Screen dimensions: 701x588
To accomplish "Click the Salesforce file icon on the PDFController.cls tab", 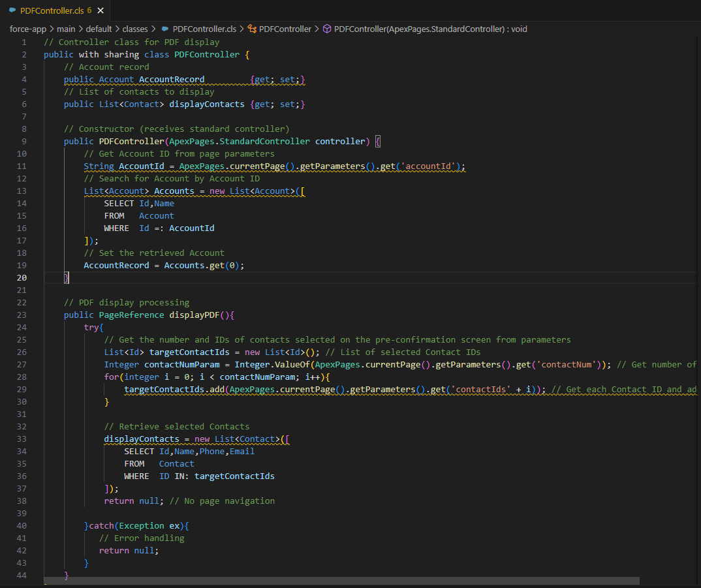I will point(12,11).
